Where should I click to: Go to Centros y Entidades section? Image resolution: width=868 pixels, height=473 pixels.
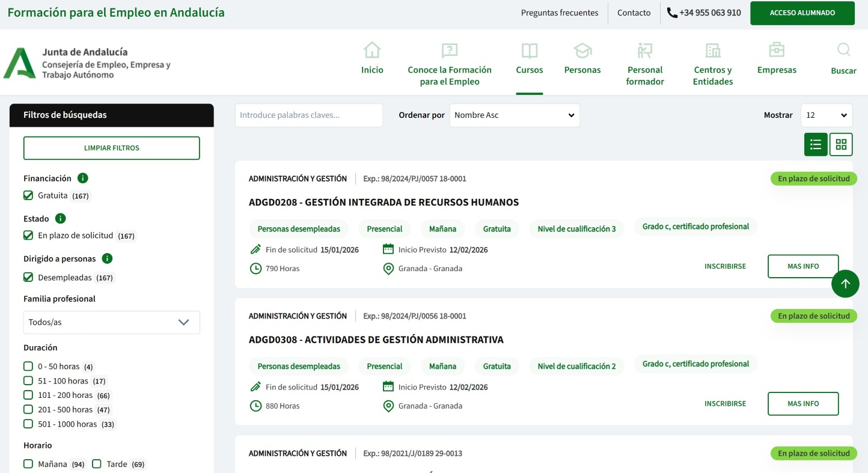tap(712, 65)
